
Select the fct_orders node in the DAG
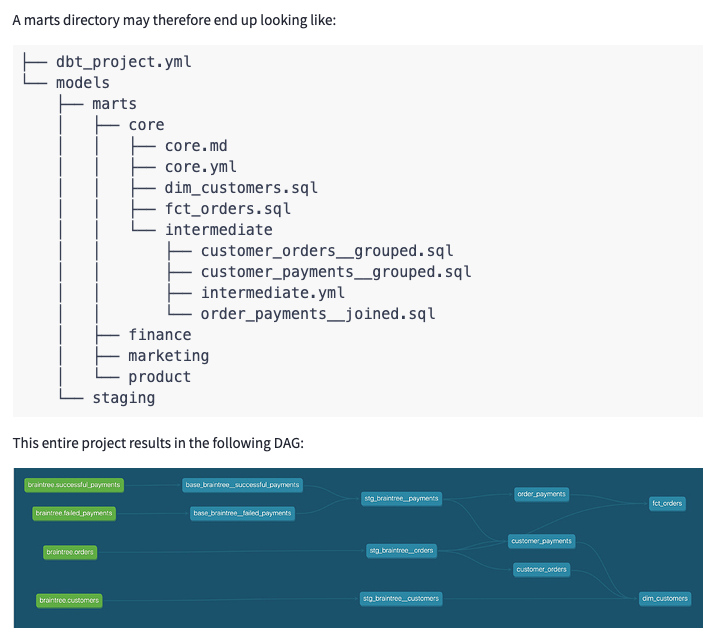click(666, 503)
